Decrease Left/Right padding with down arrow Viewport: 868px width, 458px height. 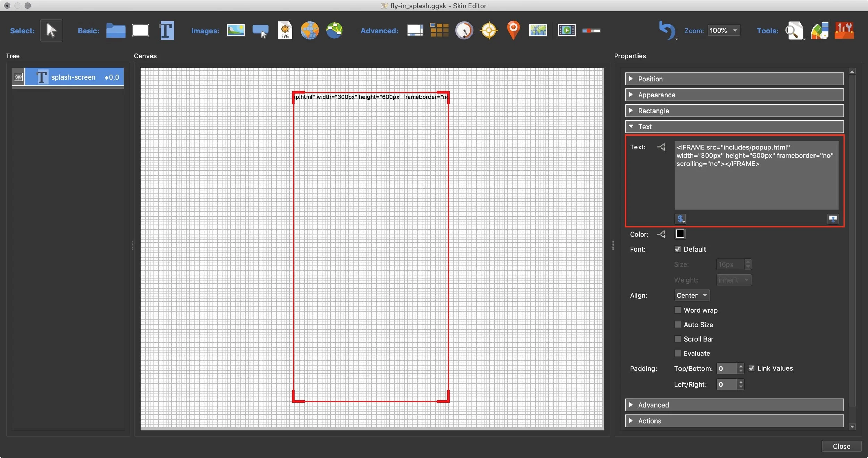point(741,387)
